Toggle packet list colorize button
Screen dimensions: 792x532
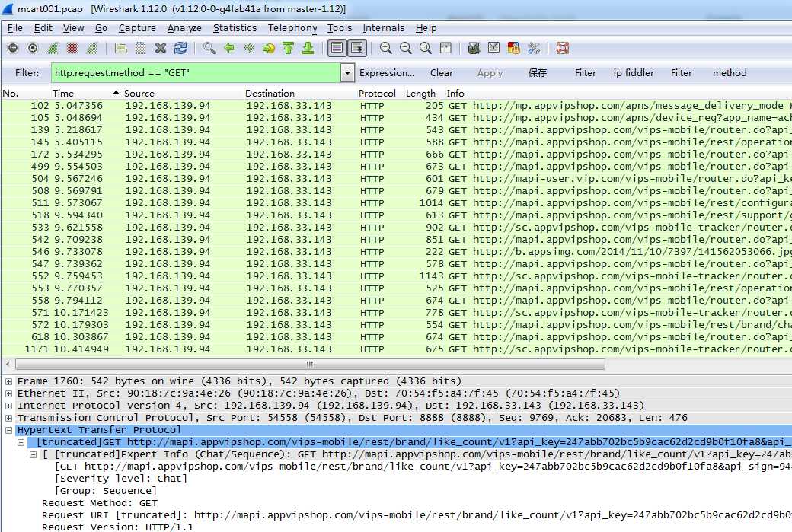pos(337,48)
